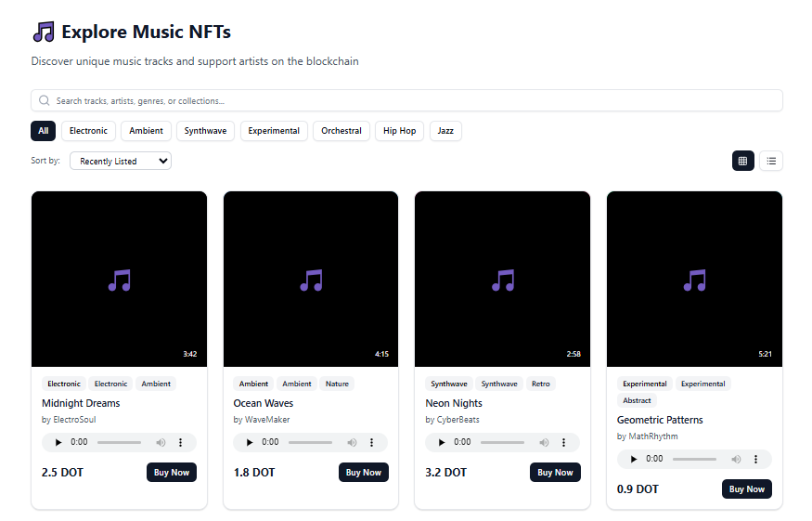Play the Geometric Patterns track
Viewport: 812px width, 521px height.
tap(633, 459)
